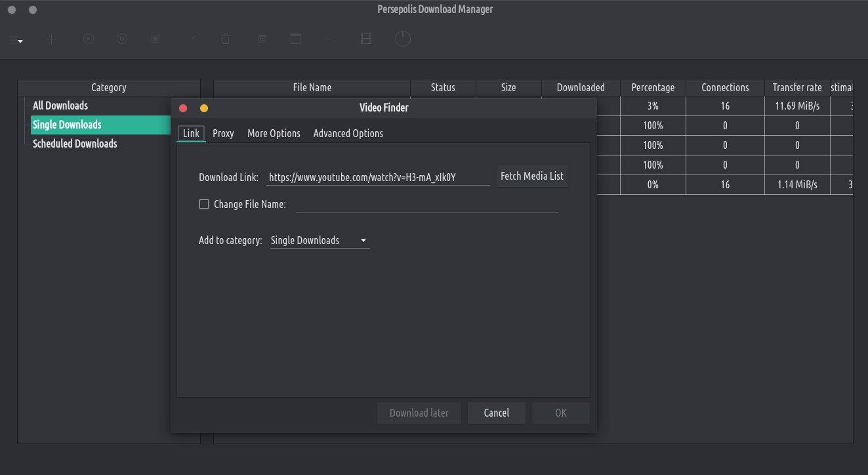Click the Cancel button in Video Finder
Screen dimensions: 868x475
point(497,413)
